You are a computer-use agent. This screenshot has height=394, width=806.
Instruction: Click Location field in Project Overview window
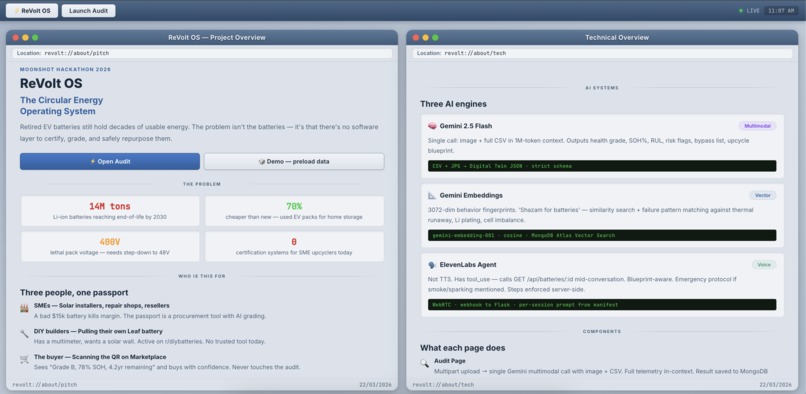tap(202, 53)
